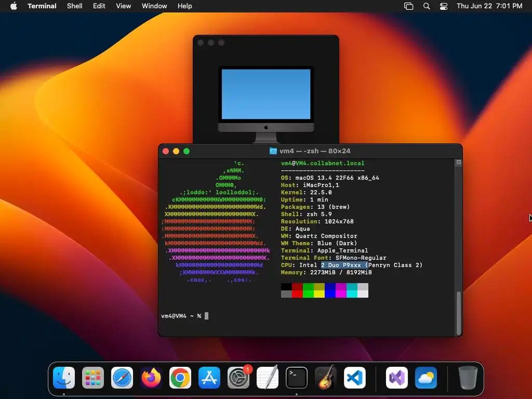Screen dimensions: 532x399
Task: Open System Settings with notification badge
Action: pyautogui.click(x=238, y=378)
